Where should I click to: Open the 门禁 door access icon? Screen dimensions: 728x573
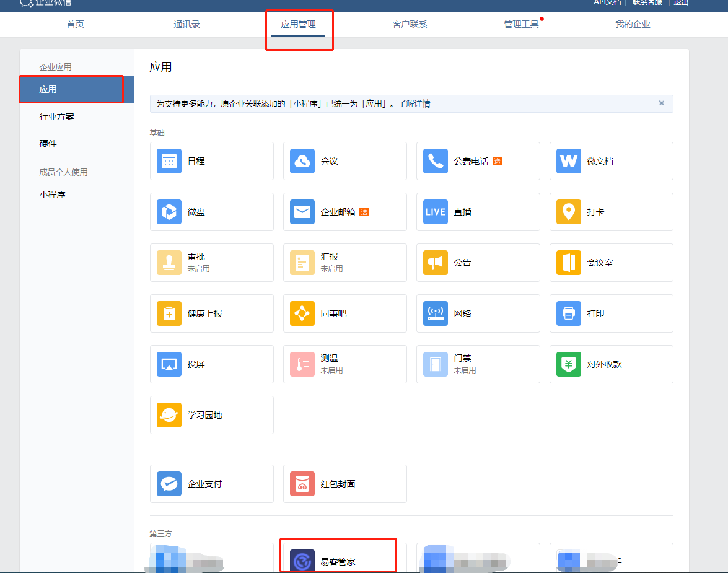[436, 364]
